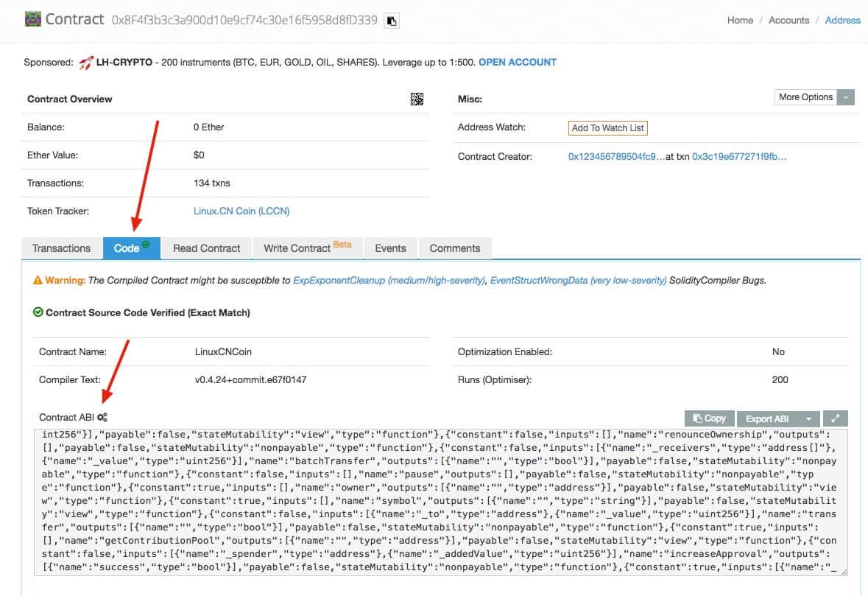Click the green verified checkmark on Code tab
This screenshot has width=868, height=596.
pos(146,245)
